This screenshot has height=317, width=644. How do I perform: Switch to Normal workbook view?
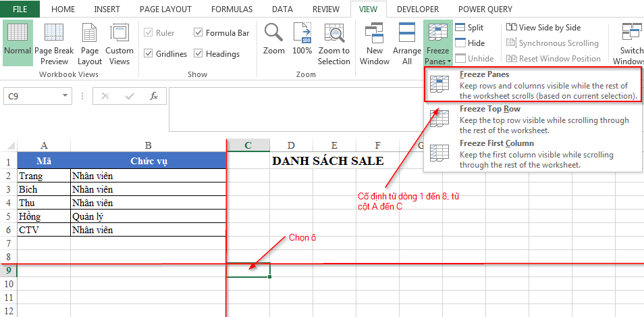tap(18, 43)
